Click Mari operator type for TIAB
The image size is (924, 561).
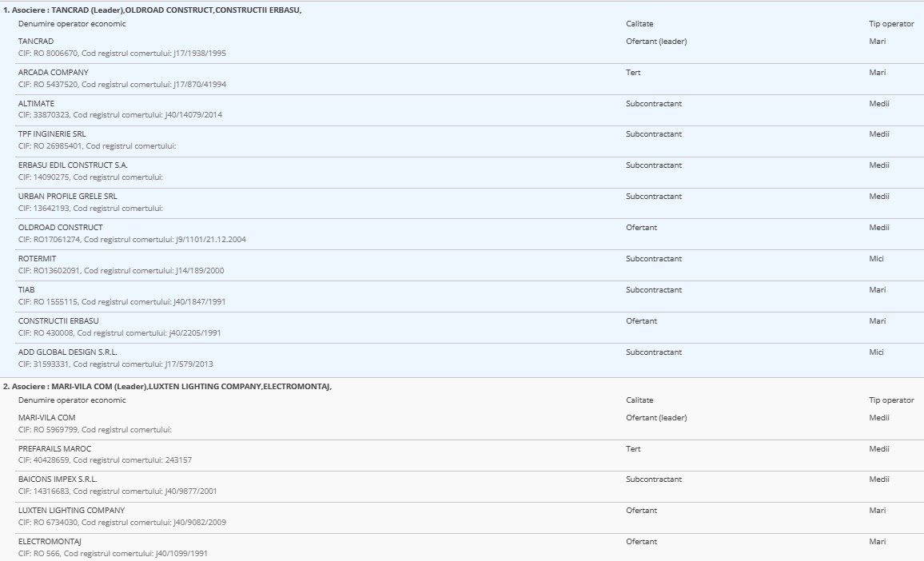click(x=878, y=290)
